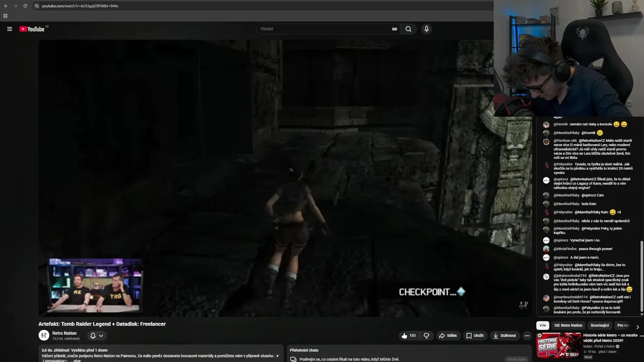Reload the YouTube page

click(x=25, y=6)
